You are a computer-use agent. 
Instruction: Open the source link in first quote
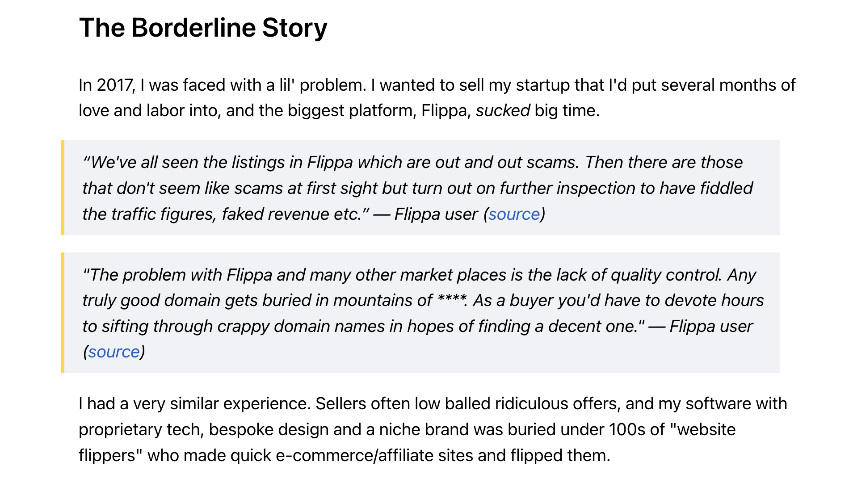point(514,214)
